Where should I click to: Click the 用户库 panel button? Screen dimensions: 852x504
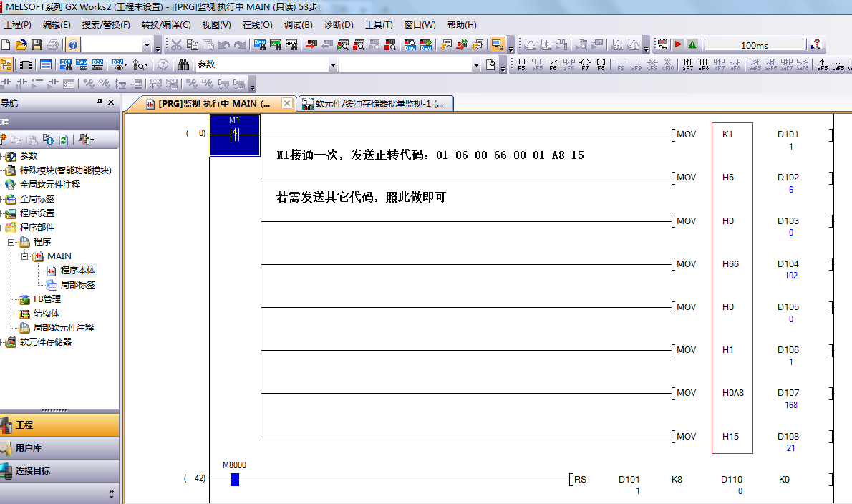click(x=29, y=448)
